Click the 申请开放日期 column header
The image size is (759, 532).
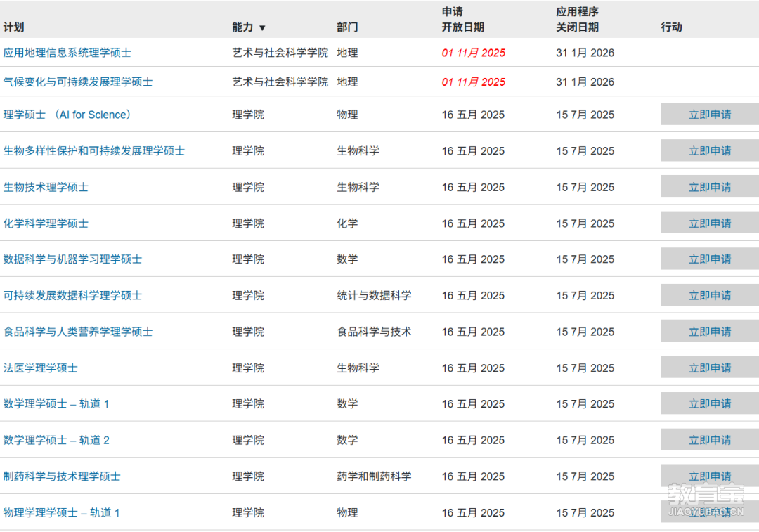coord(462,20)
